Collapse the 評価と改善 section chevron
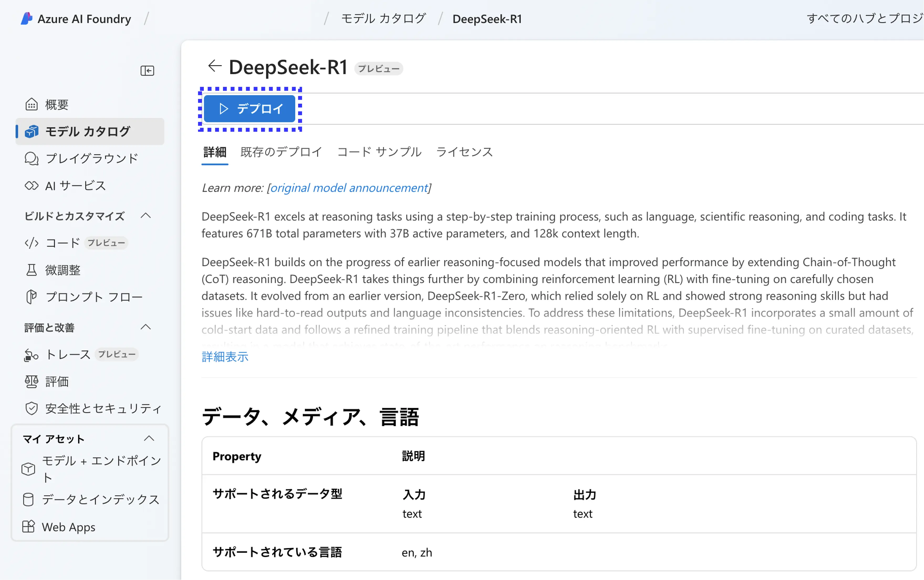Screen dimensions: 924x580 (146, 327)
